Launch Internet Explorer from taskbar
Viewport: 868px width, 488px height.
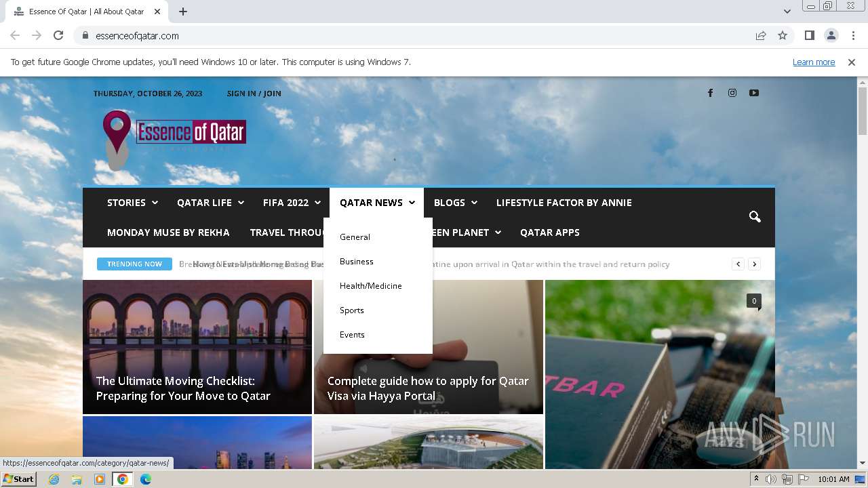pos(54,479)
